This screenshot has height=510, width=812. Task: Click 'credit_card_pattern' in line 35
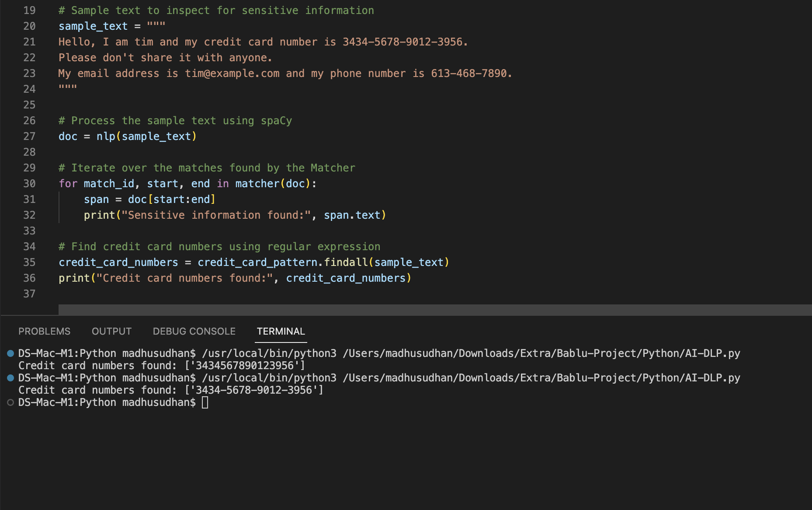pos(257,262)
